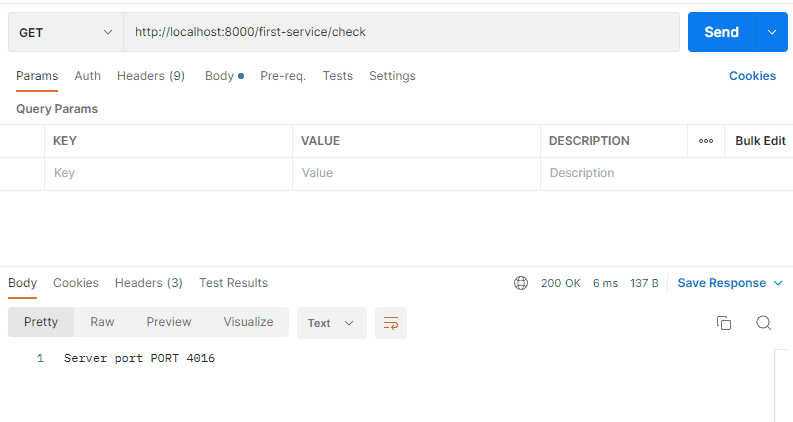Open the query params column options (three dots)

(x=706, y=141)
